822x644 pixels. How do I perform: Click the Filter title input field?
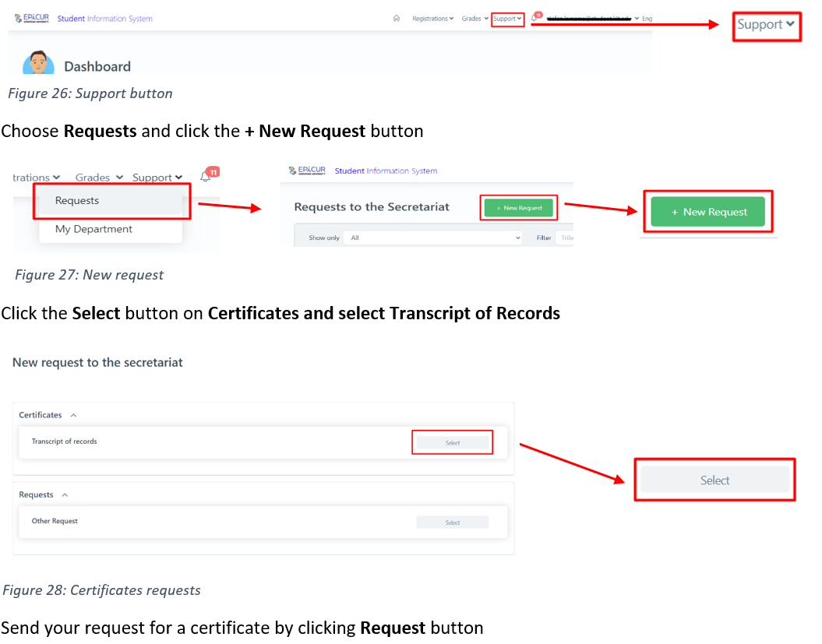point(564,238)
